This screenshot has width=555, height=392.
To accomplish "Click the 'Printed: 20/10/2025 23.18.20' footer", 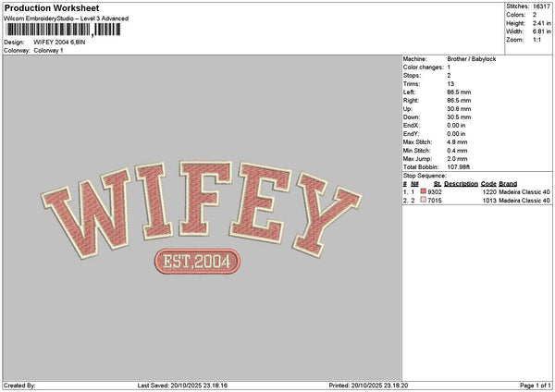I will pos(368,386).
